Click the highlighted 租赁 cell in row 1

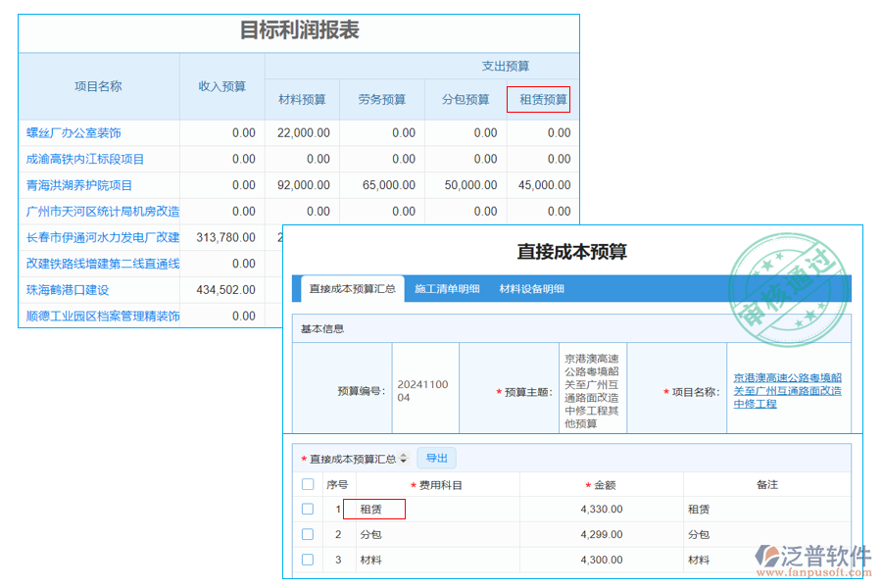[376, 509]
